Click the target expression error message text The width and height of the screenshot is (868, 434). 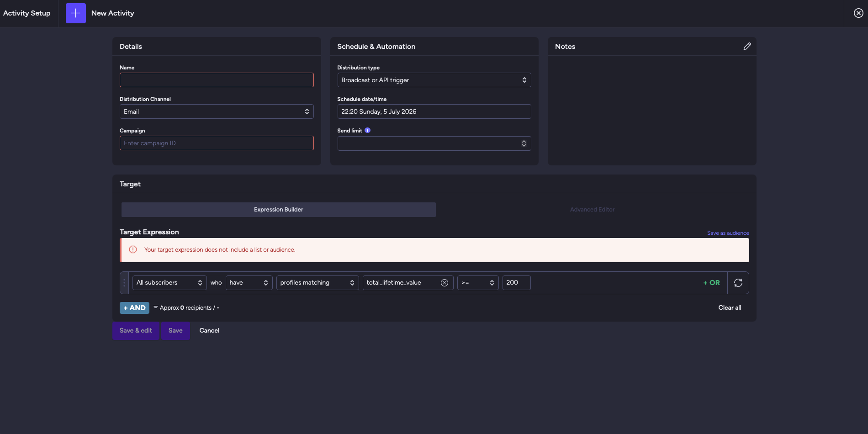click(x=220, y=250)
